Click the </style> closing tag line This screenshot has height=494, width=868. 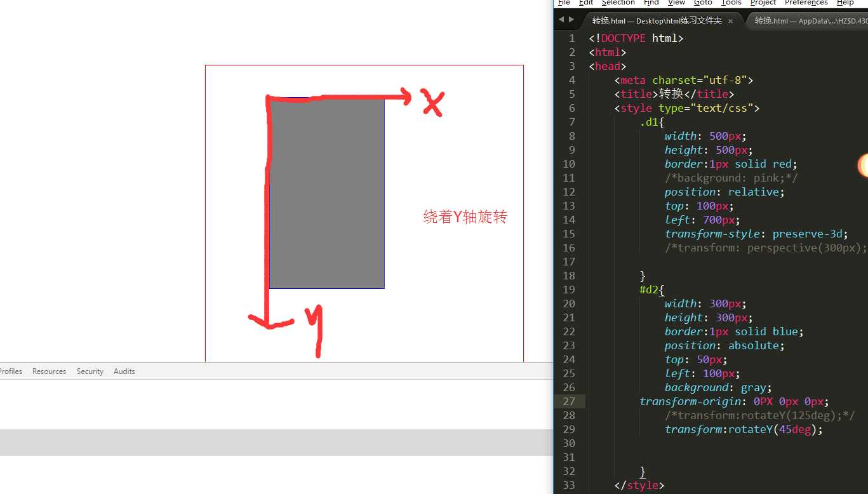point(639,485)
